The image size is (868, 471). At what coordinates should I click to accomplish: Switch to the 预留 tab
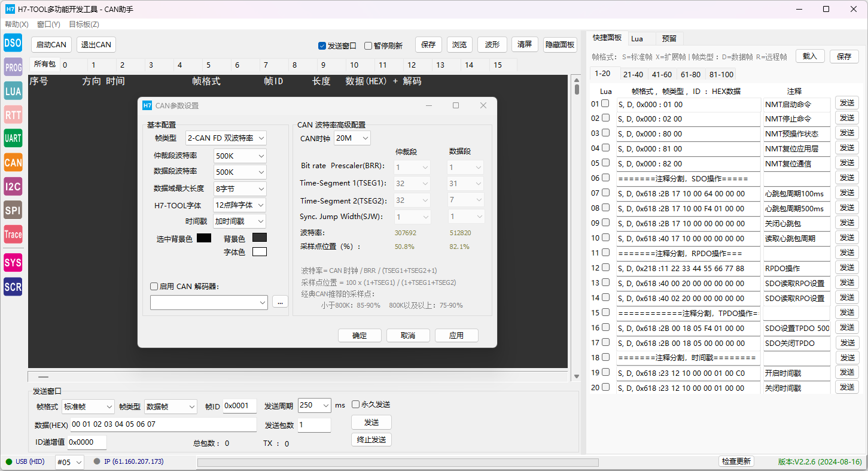[669, 38]
